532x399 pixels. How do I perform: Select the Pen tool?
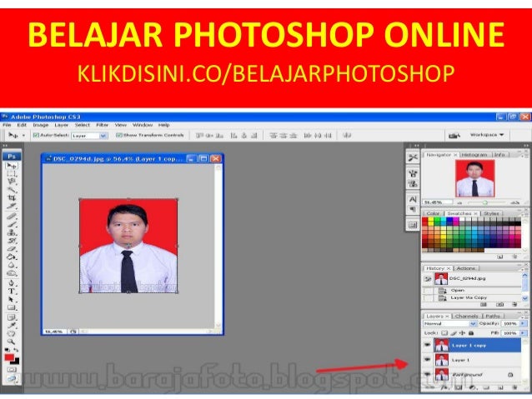(12, 283)
